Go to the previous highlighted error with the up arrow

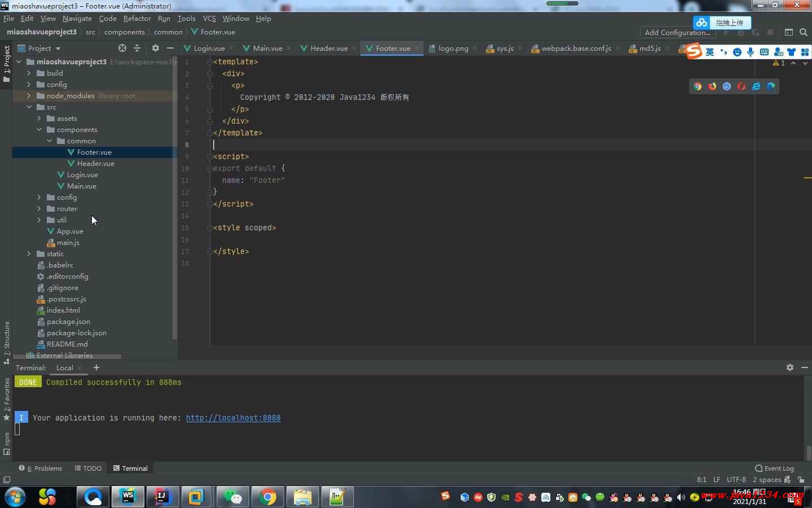coord(793,63)
